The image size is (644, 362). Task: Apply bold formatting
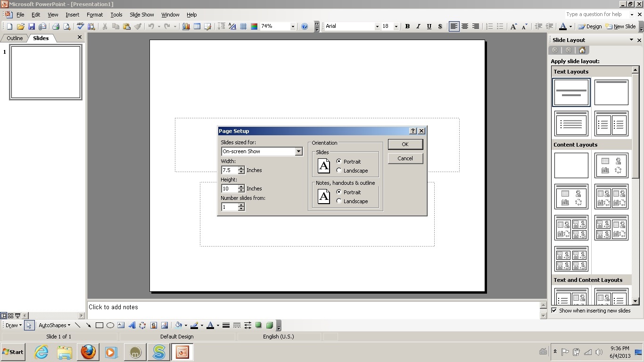tap(407, 26)
